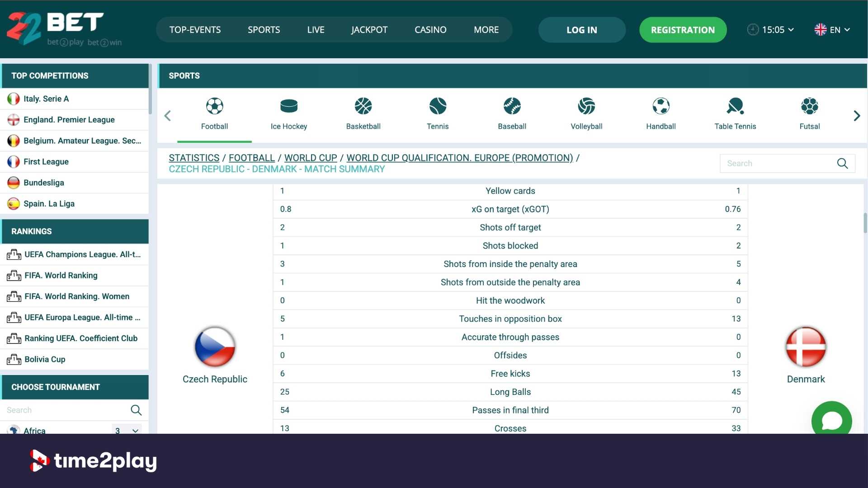Open FIFA. World Ranking. Women
The height and width of the screenshot is (488, 868).
tap(75, 296)
